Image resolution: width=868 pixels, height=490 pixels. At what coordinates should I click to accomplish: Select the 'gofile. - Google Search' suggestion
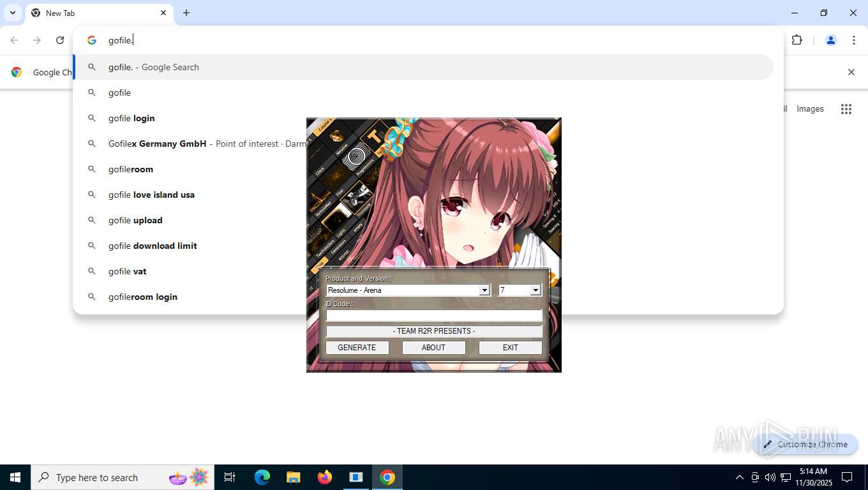(x=424, y=67)
